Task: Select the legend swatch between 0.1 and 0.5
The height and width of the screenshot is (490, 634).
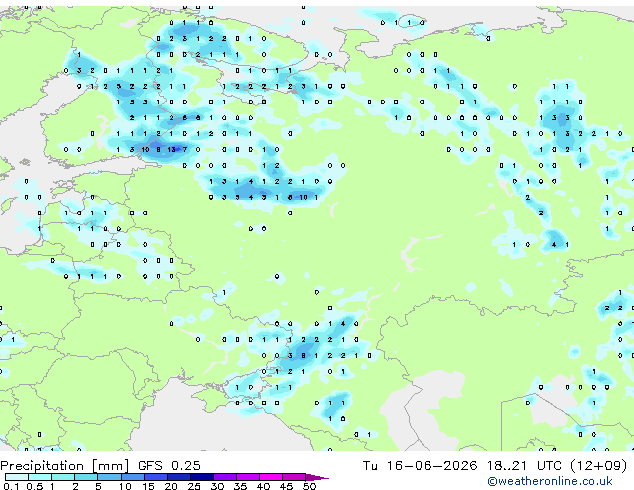Action: tap(17, 477)
